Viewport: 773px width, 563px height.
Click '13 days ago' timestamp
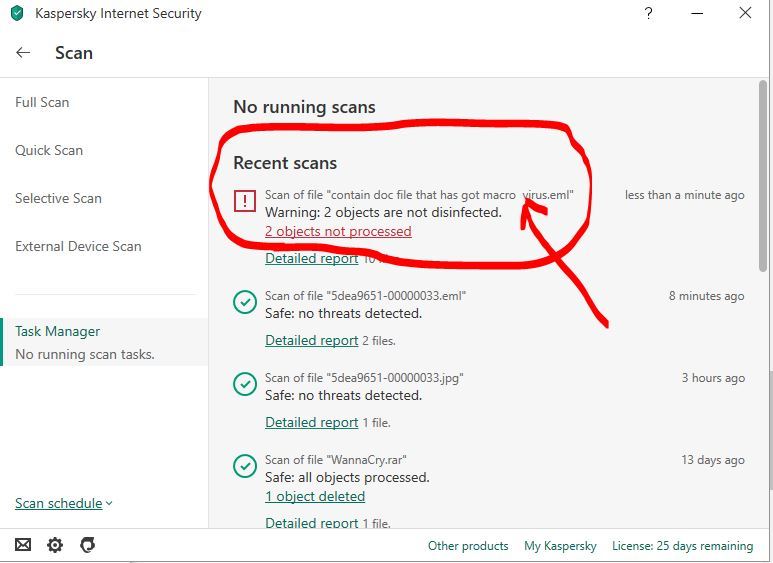(x=713, y=460)
